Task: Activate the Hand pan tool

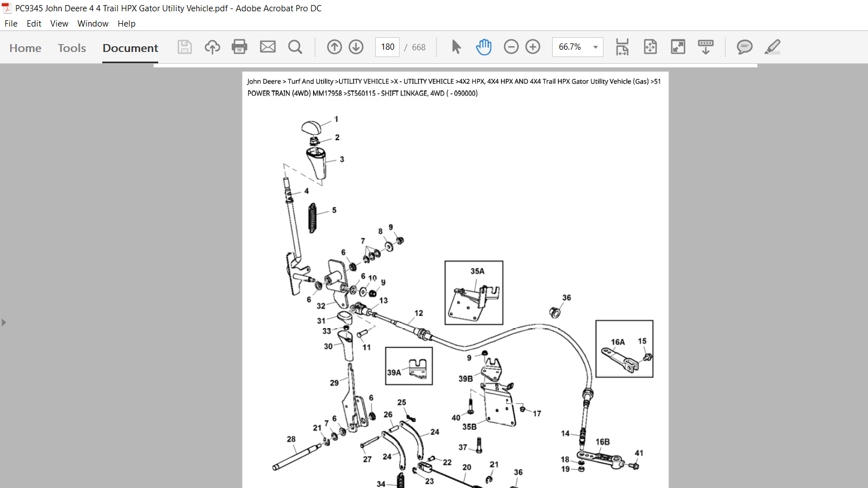Action: coord(484,47)
